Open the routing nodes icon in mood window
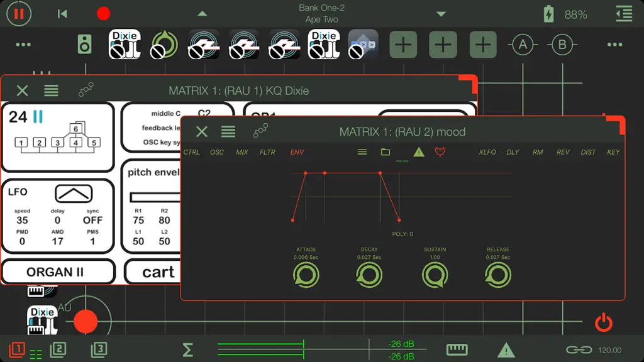 tap(260, 131)
